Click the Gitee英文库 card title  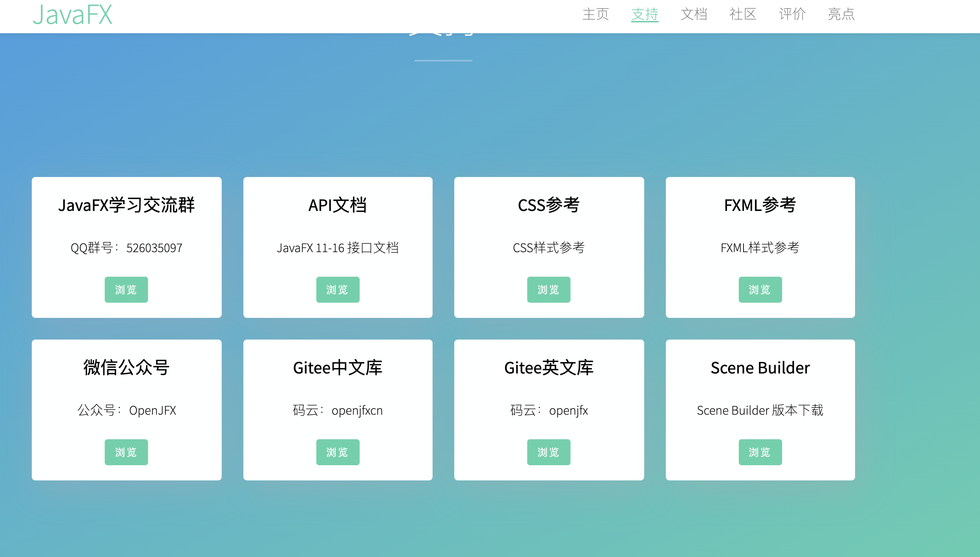pyautogui.click(x=549, y=368)
